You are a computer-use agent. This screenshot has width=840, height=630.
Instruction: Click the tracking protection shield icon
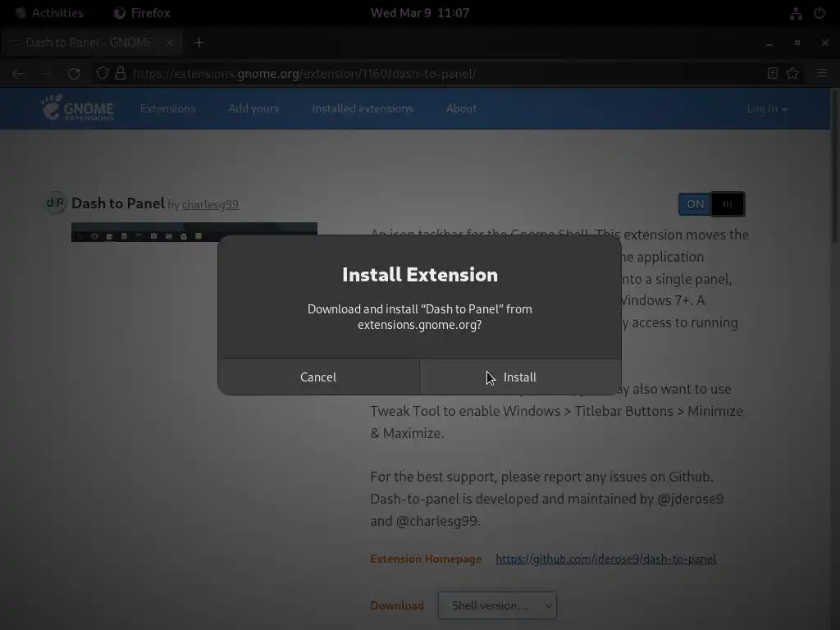click(x=103, y=73)
